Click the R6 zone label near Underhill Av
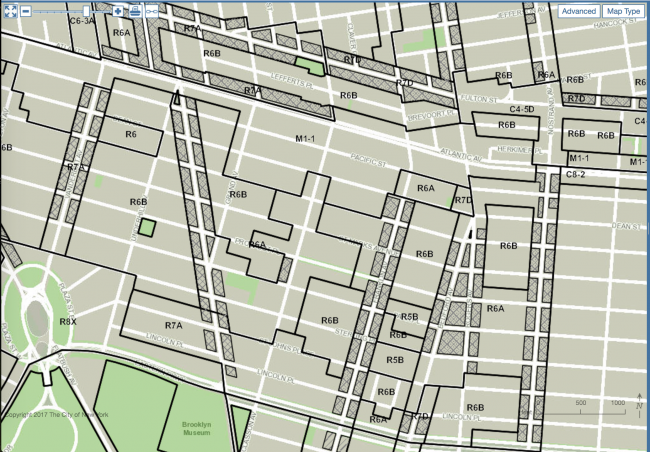The height and width of the screenshot is (452, 650). [131, 134]
